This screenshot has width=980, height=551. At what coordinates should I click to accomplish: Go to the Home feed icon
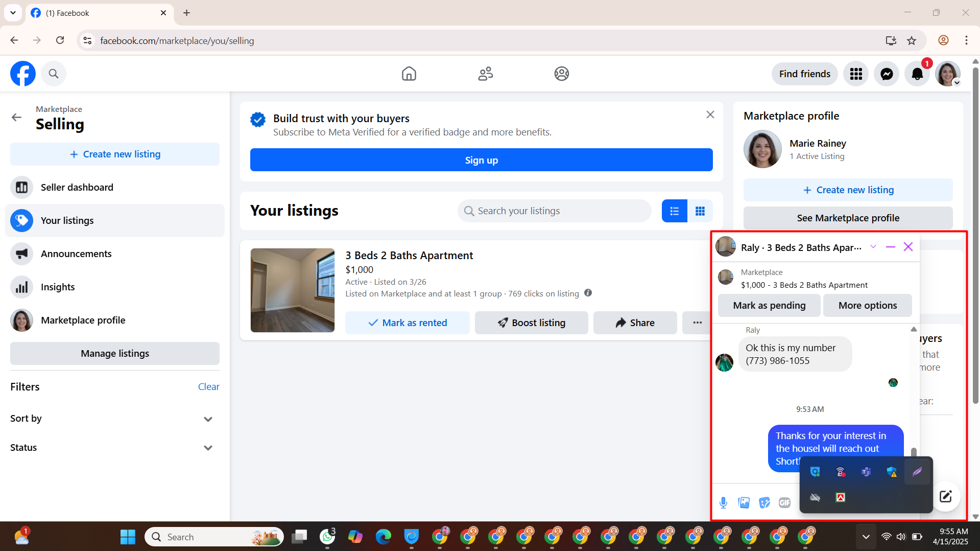coord(409,74)
